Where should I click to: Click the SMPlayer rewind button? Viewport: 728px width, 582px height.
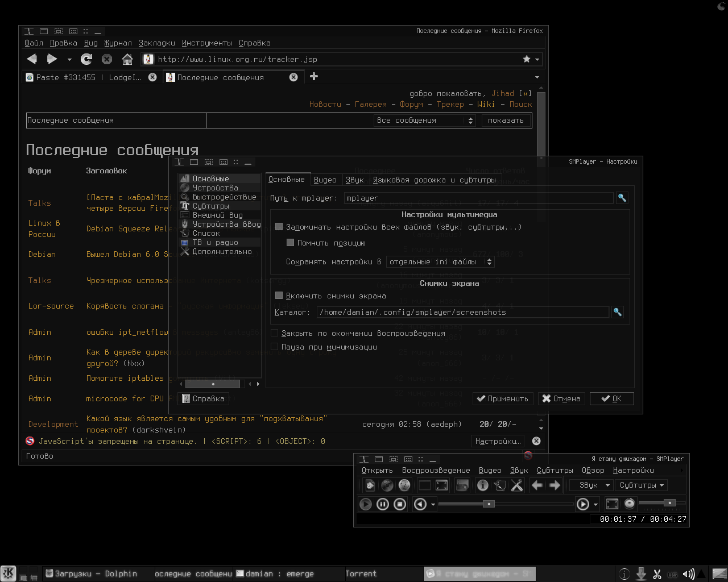420,504
